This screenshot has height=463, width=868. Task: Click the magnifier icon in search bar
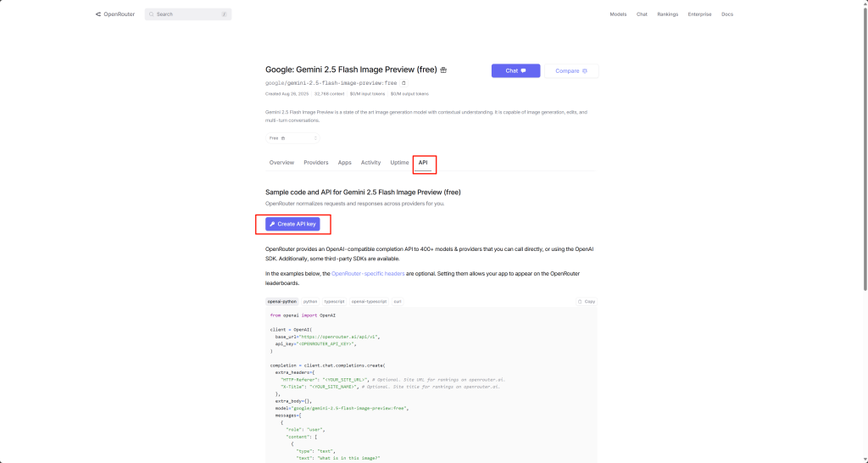pos(152,14)
